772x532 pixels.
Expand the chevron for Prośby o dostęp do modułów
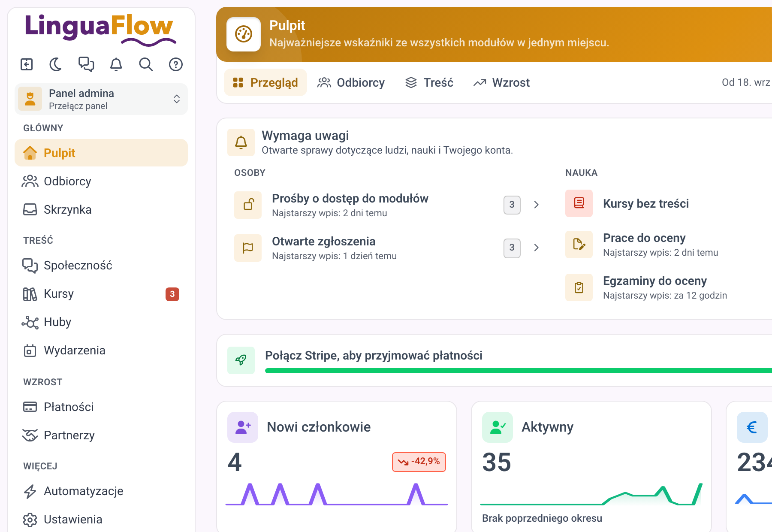tap(536, 205)
